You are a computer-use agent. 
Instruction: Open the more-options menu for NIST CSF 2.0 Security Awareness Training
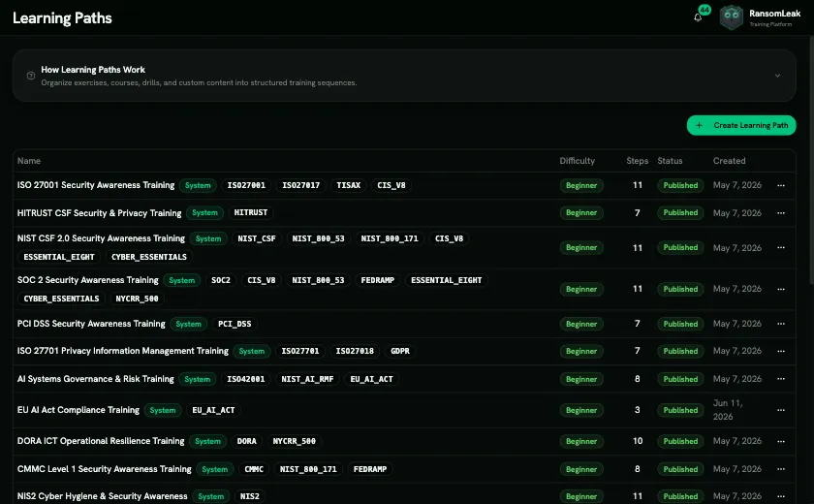780,247
